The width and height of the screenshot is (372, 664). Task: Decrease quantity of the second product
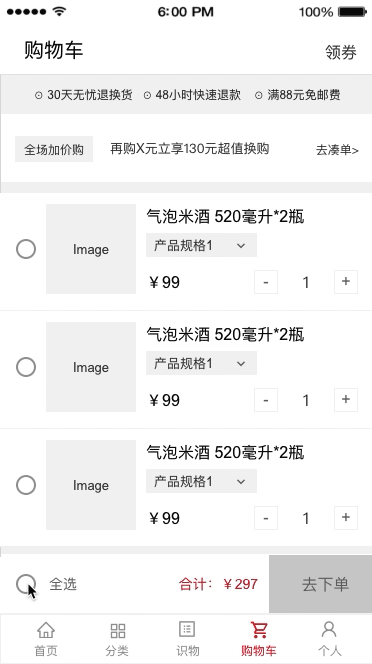point(266,400)
